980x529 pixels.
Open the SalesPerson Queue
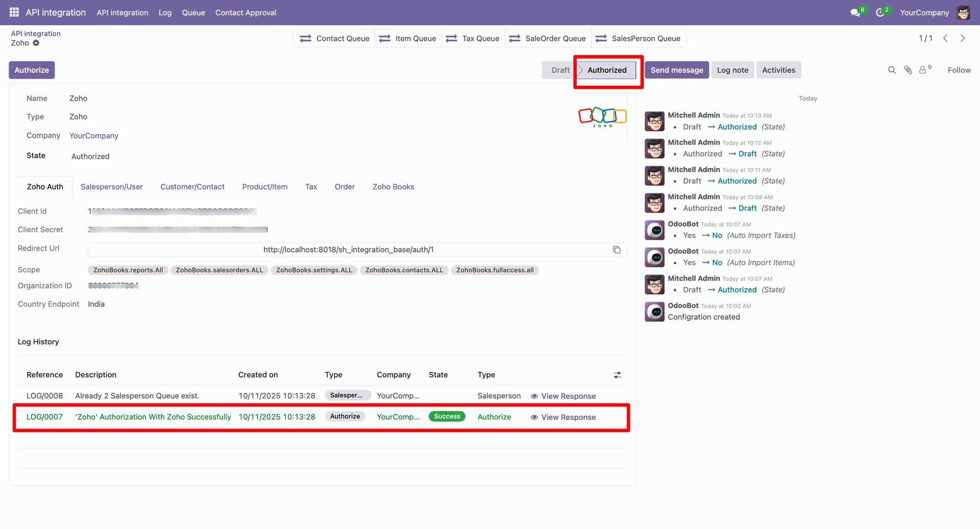638,38
